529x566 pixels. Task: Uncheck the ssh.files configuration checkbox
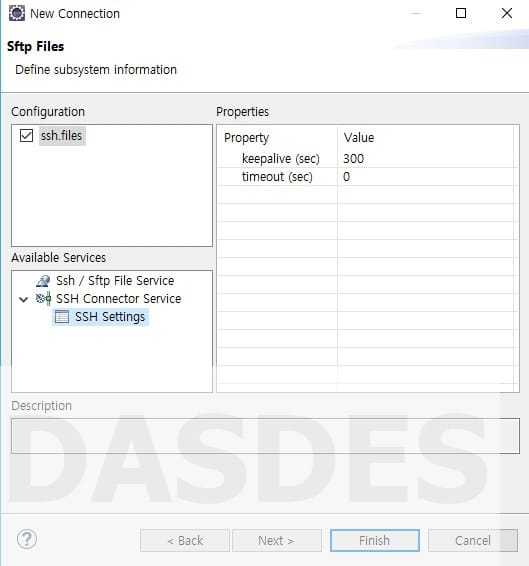pyautogui.click(x=26, y=136)
